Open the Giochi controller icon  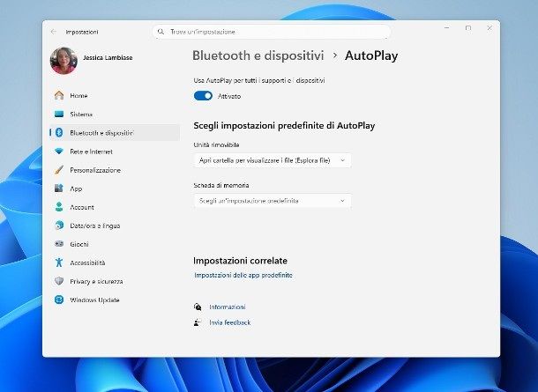tap(59, 244)
